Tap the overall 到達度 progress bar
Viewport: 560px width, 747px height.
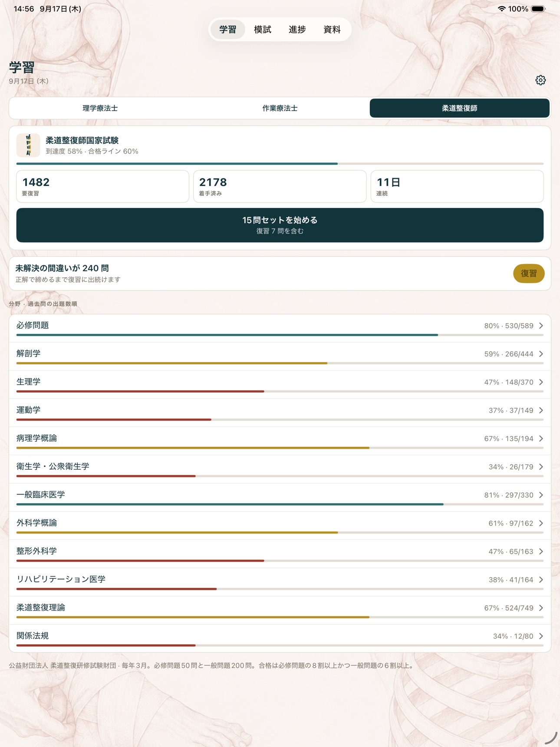tap(280, 164)
